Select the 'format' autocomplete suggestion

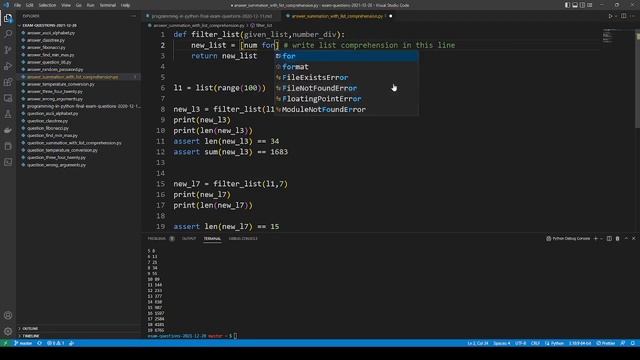pos(346,67)
